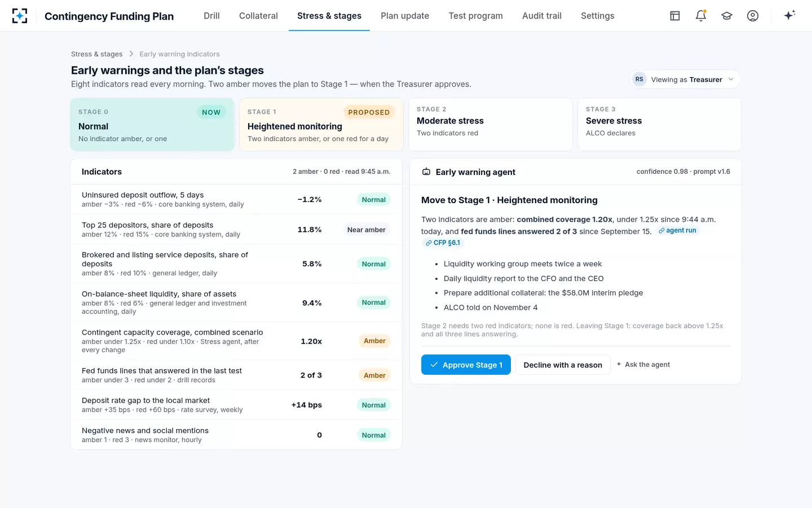Open the Viewing as Treasurer dropdown
812x508 pixels.
[x=685, y=80]
